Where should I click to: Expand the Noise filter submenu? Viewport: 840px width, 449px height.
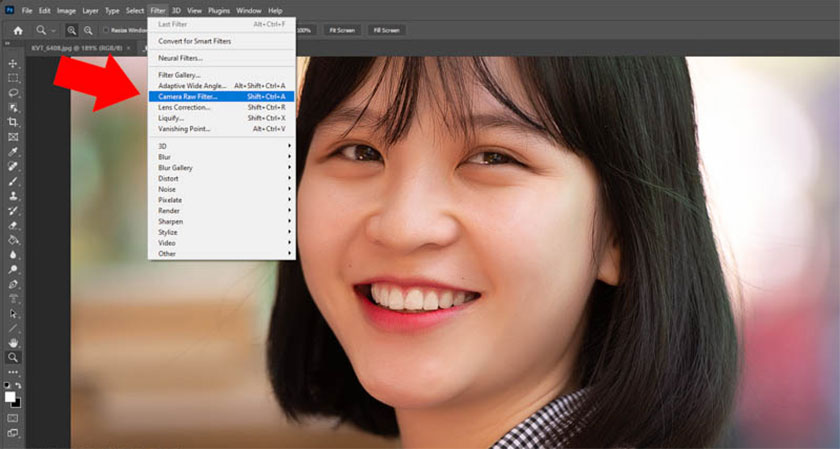(x=222, y=189)
